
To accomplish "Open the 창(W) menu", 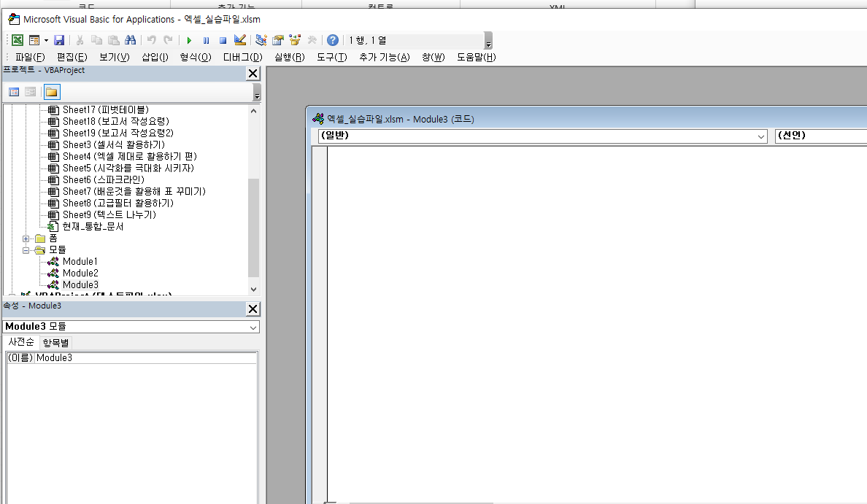I will pos(433,58).
